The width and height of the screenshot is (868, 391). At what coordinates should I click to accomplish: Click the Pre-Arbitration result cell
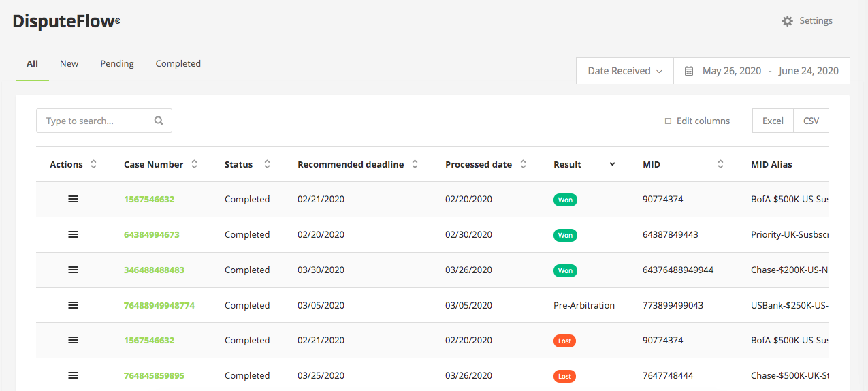click(x=584, y=305)
